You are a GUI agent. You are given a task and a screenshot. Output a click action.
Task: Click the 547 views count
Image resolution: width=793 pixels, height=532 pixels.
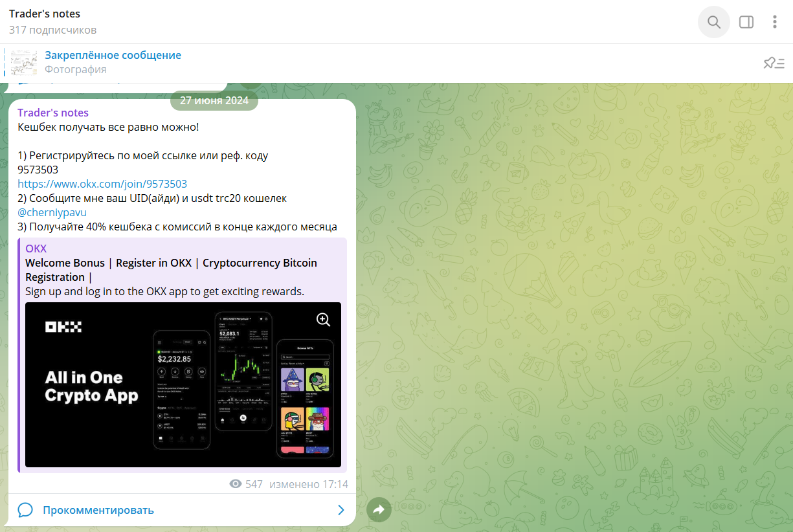[254, 484]
